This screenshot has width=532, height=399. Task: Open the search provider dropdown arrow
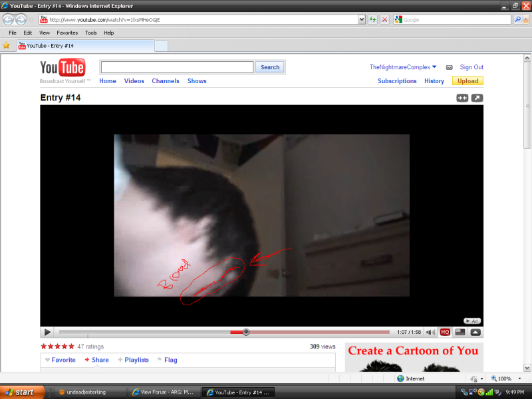pos(526,20)
